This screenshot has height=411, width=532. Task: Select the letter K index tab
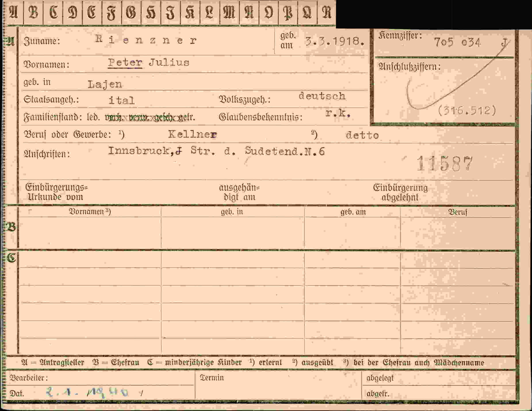pyautogui.click(x=190, y=12)
